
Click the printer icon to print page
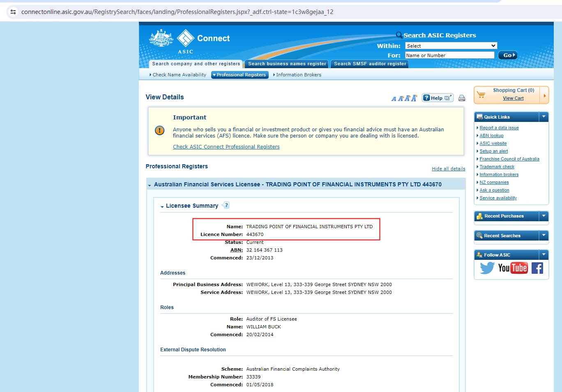click(x=462, y=98)
